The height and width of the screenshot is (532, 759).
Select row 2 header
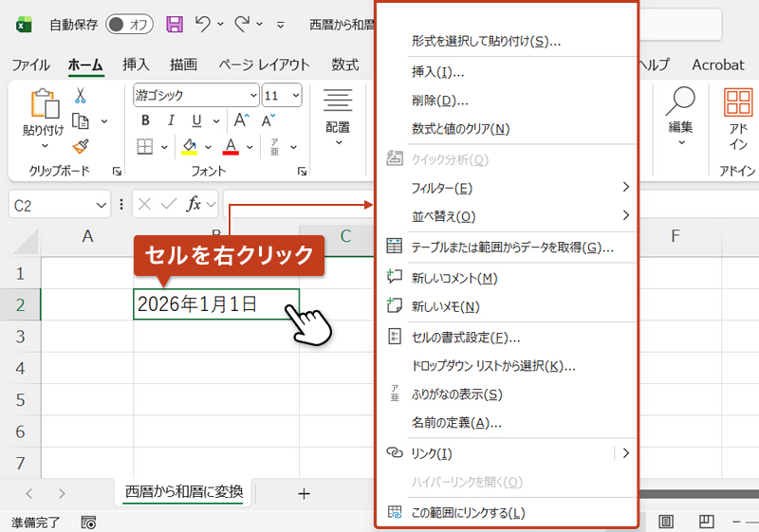(20, 304)
